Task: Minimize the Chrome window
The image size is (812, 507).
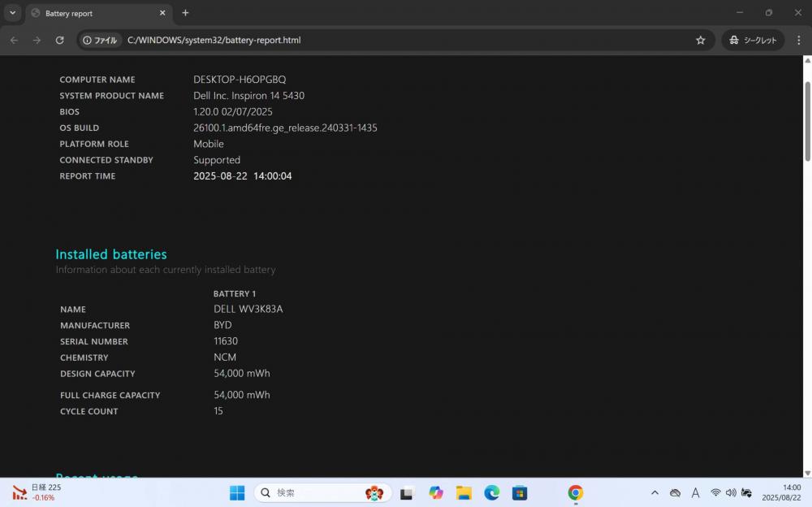Action: (740, 12)
